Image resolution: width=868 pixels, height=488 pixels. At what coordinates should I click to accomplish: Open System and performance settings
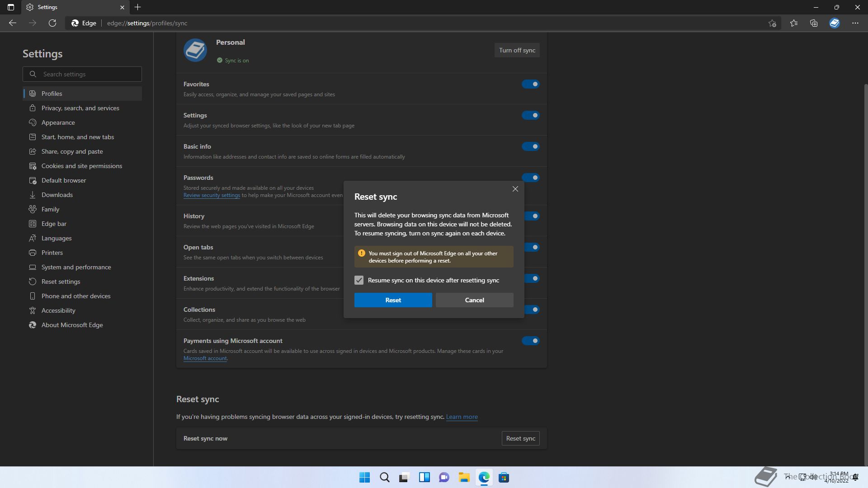tap(82, 267)
